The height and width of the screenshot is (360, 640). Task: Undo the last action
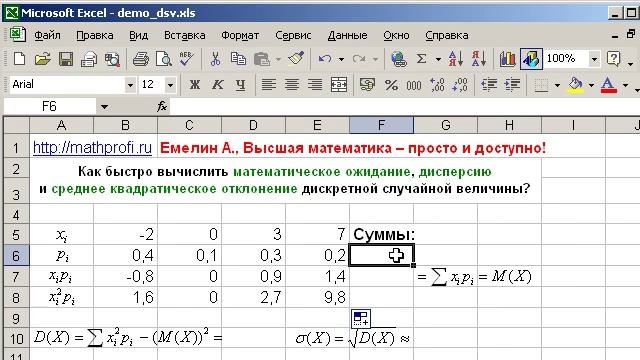325,59
